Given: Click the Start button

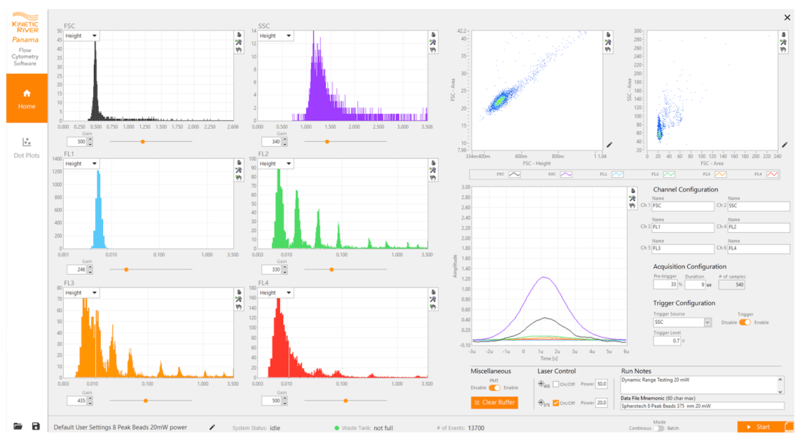Looking at the screenshot, I should click(x=765, y=427).
